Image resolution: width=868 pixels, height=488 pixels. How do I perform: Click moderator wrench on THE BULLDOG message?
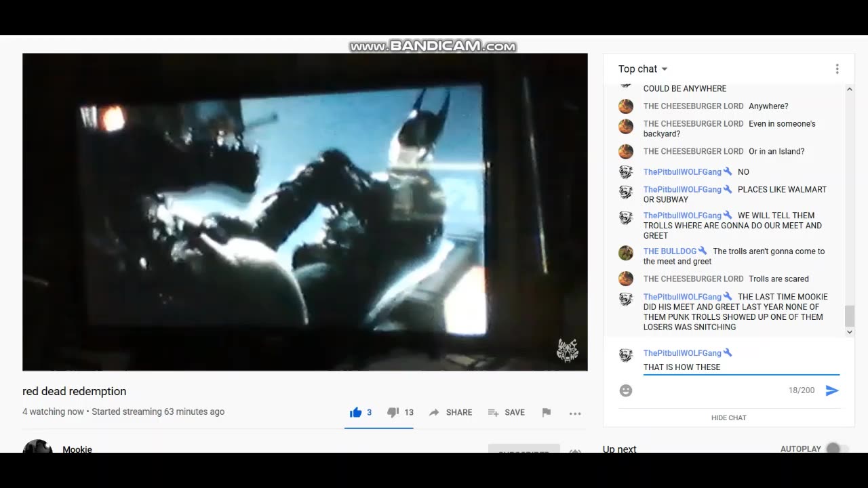click(703, 251)
